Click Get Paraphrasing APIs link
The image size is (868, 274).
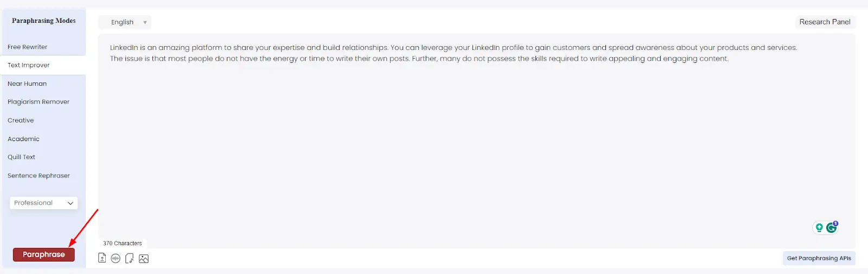coord(819,258)
